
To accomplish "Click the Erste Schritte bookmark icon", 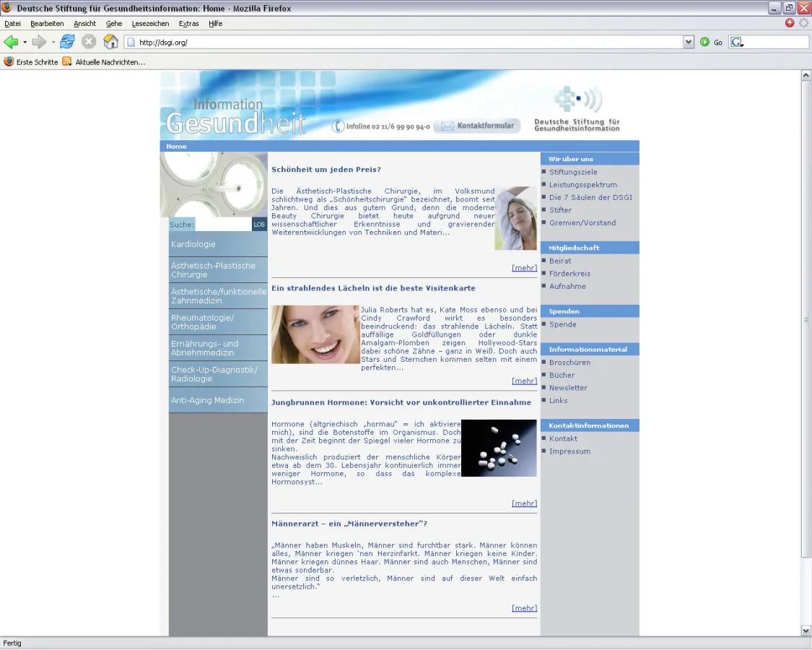I will tap(9, 62).
